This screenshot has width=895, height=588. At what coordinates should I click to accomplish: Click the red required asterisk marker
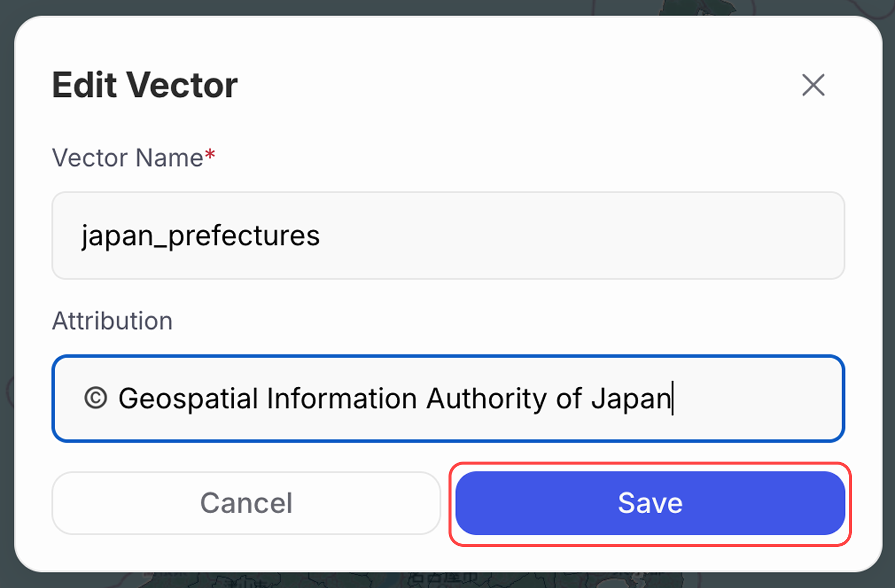coord(210,154)
